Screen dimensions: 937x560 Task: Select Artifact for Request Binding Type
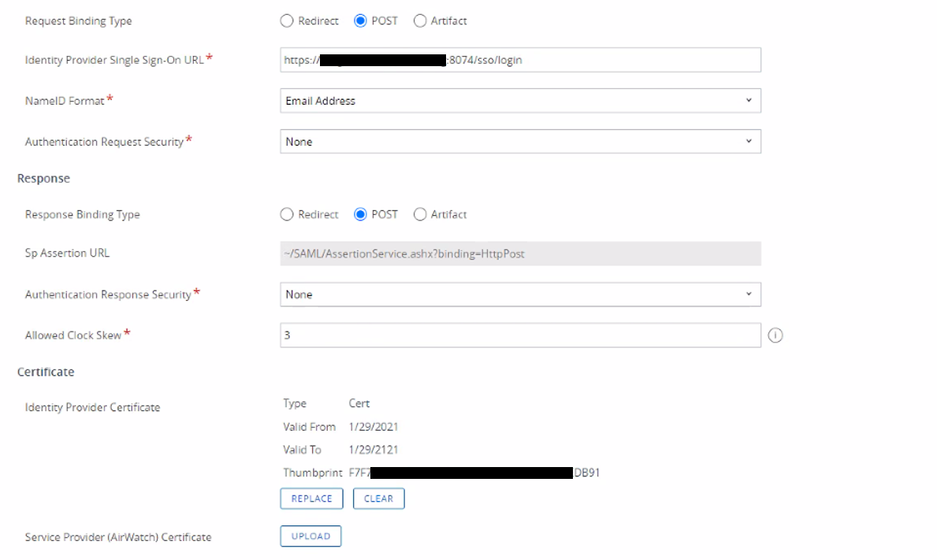420,21
